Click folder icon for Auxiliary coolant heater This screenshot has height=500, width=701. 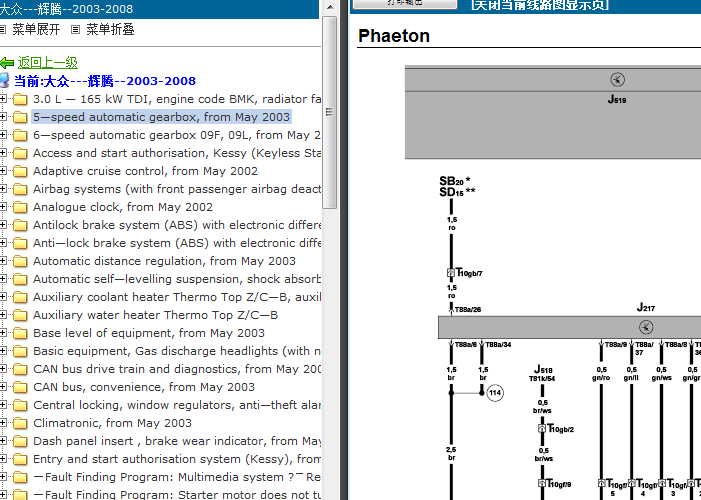click(x=20, y=297)
